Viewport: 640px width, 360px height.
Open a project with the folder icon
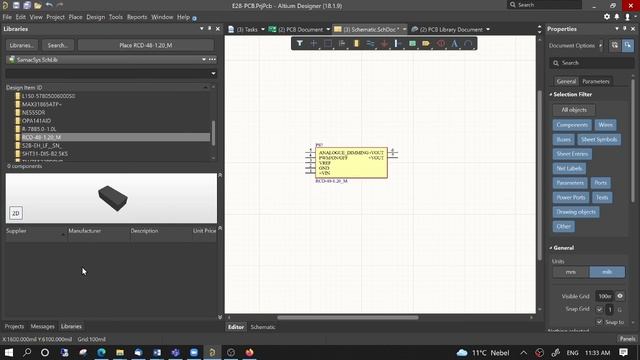click(38, 5)
